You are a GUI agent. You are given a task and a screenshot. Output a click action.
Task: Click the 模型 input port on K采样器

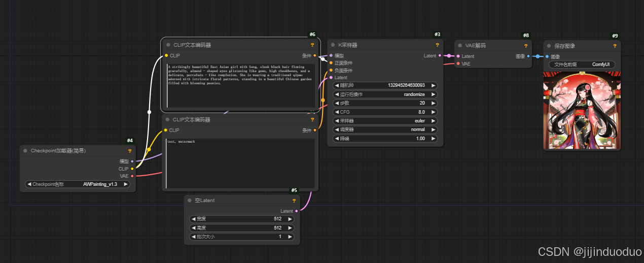click(x=331, y=56)
